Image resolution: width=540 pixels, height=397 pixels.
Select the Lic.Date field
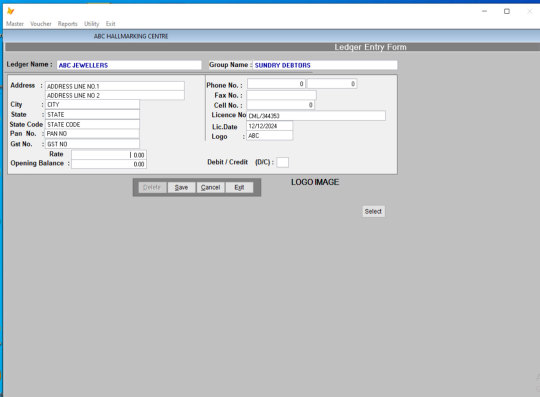click(x=270, y=126)
